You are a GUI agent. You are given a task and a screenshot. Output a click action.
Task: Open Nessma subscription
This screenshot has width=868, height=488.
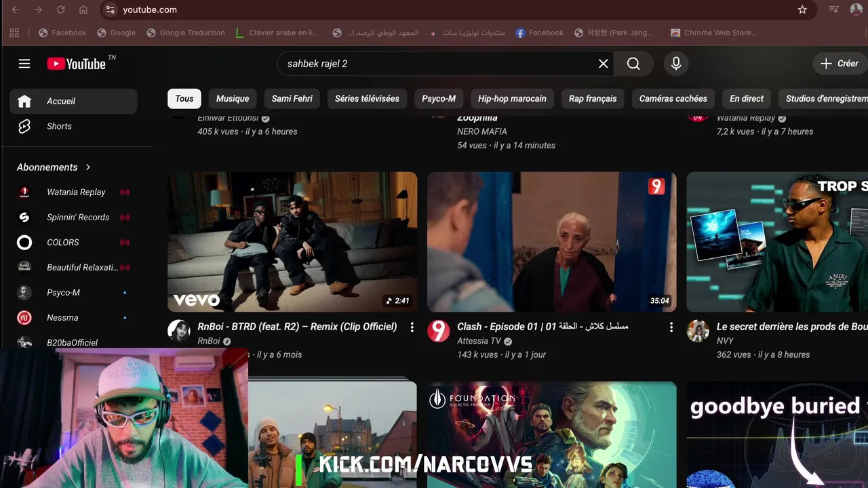click(73, 317)
